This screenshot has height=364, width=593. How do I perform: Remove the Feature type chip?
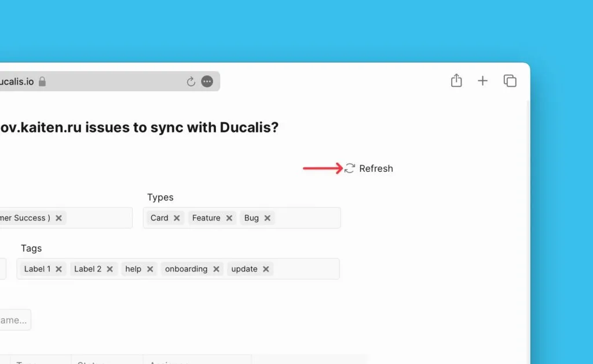coord(229,218)
